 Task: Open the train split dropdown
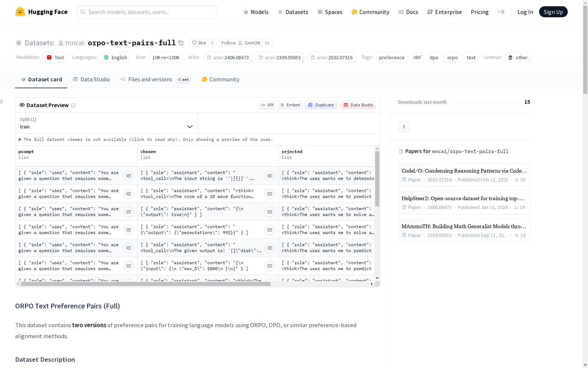click(x=107, y=123)
